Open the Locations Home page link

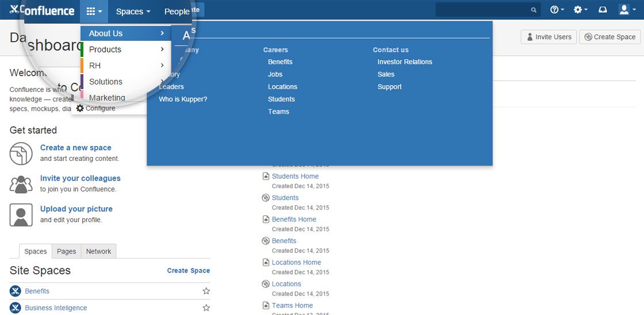point(297,263)
